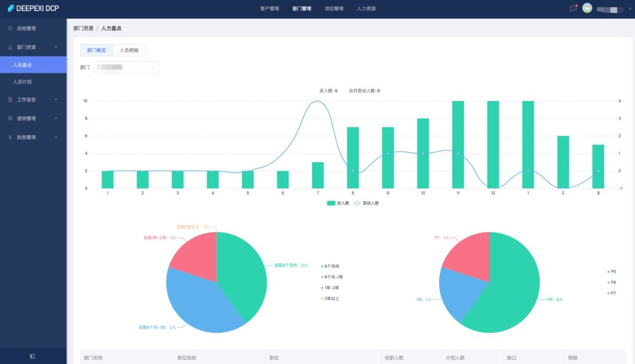Viewport: 635px width, 364px height.
Task: Click the 部门资源 organization icon
Action: point(10,48)
